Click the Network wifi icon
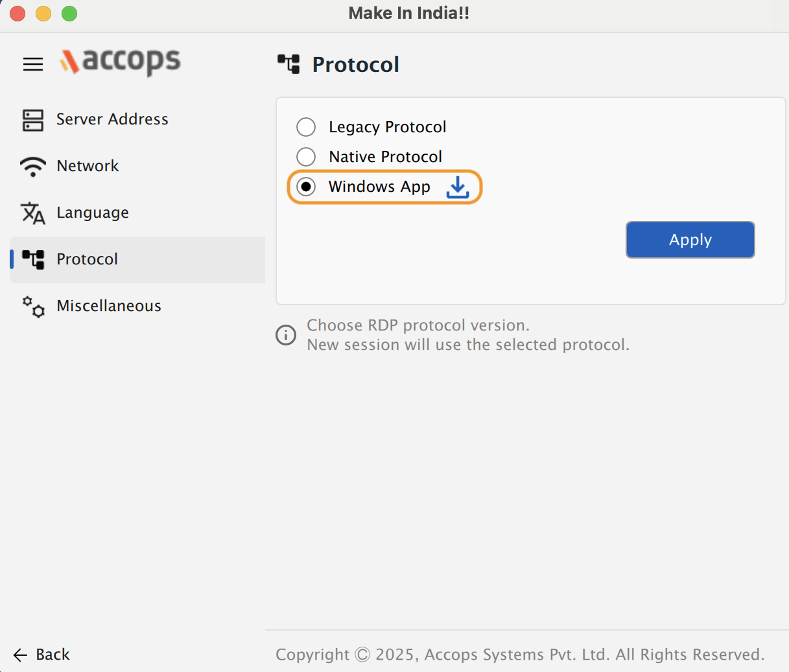Image resolution: width=789 pixels, height=672 pixels. click(x=33, y=167)
